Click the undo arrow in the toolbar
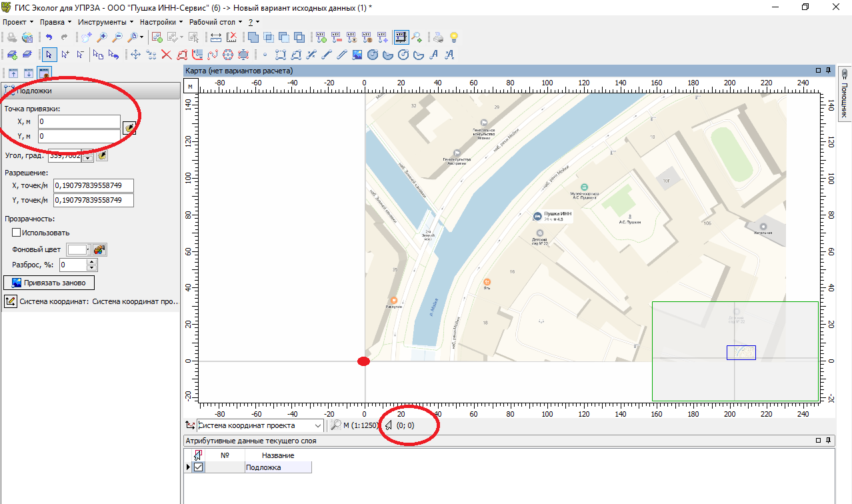 pos(49,37)
